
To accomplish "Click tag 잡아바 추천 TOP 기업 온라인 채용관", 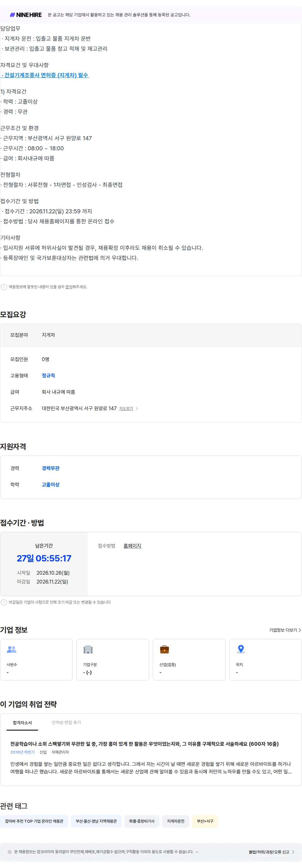I will pos(34,821).
